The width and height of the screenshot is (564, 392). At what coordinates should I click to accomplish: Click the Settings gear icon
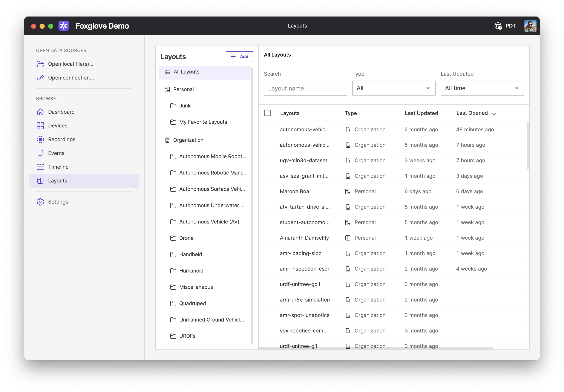[x=41, y=202]
